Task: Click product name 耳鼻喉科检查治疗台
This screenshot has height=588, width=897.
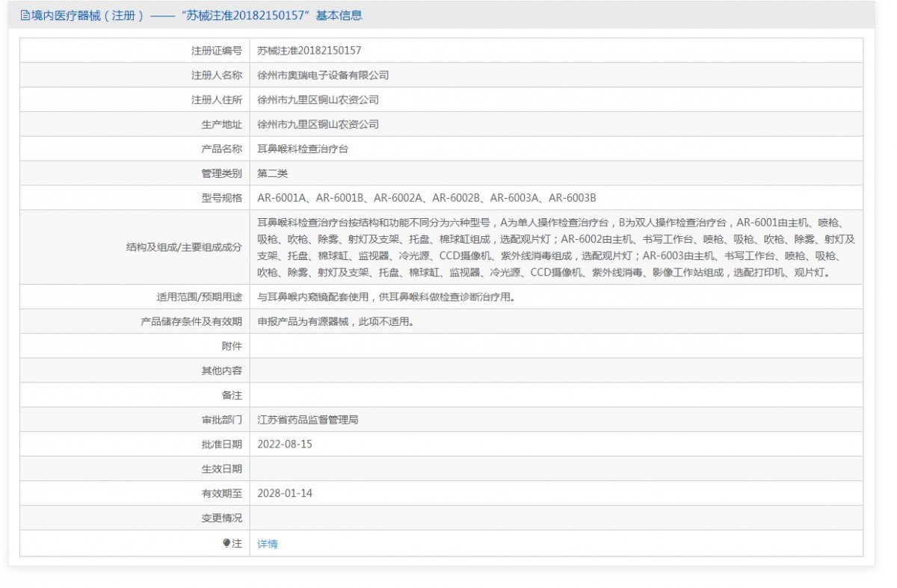Action: pos(303,149)
